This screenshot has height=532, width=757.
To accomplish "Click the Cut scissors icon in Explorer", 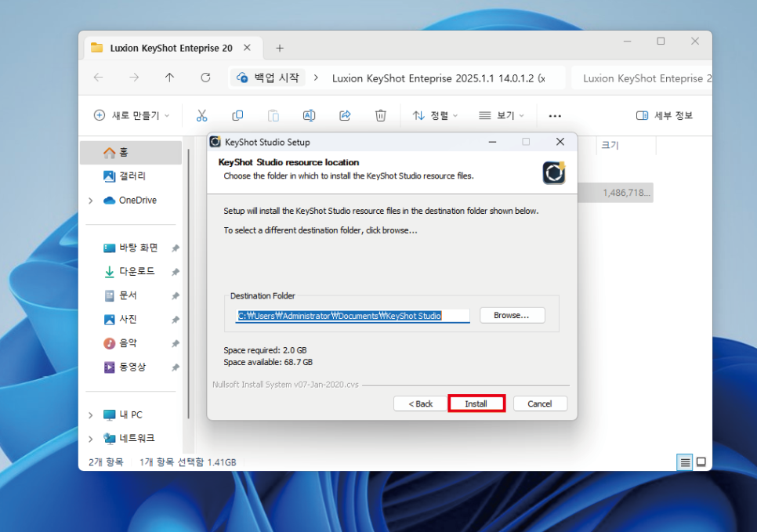I will tap(202, 115).
